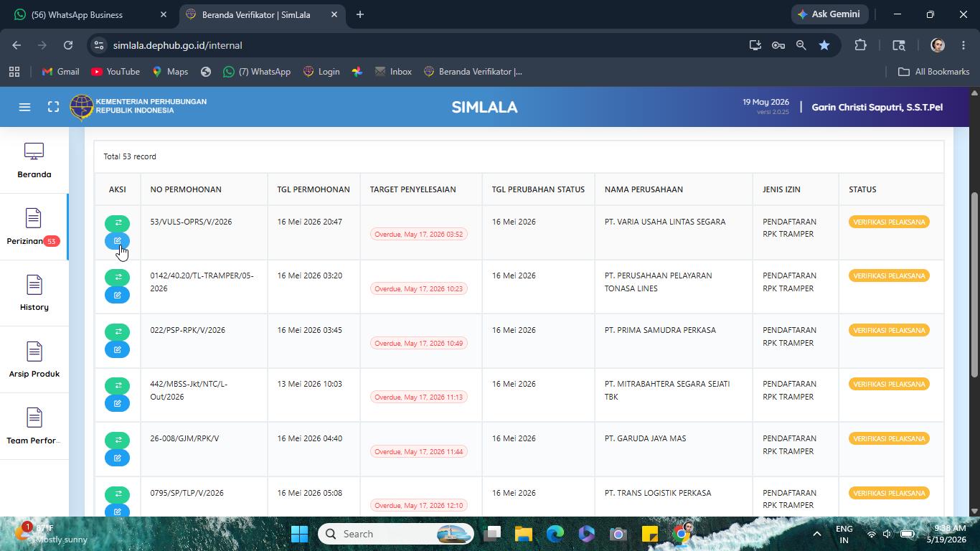Click VERIFIKASI PELAKSANA status of first row

coord(889,222)
